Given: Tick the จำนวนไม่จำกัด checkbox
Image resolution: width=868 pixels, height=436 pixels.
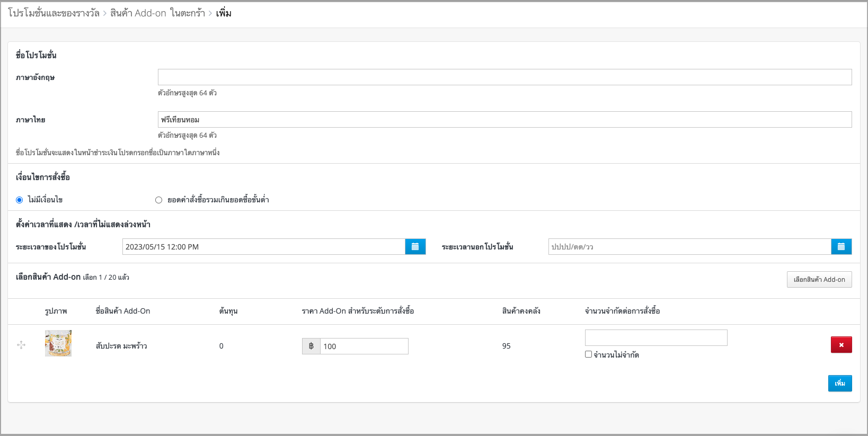Looking at the screenshot, I should 588,354.
